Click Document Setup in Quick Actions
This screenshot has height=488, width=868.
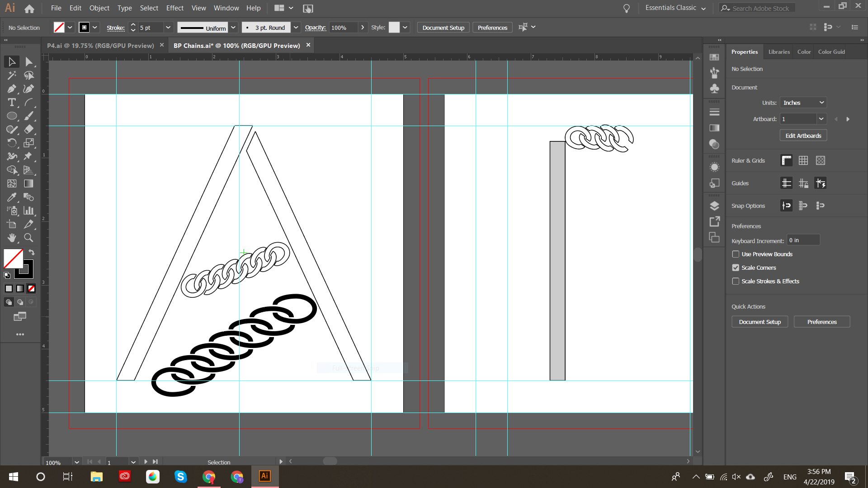(x=759, y=322)
